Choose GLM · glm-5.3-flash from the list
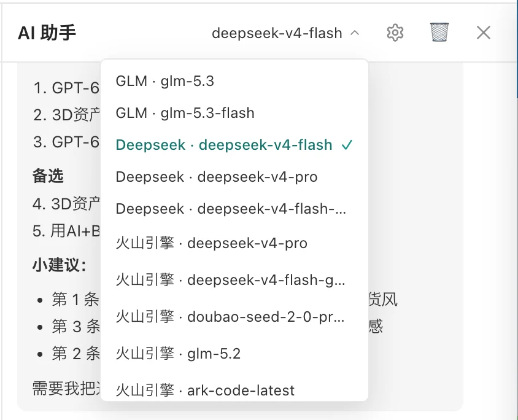This screenshot has height=420, width=518. [234, 113]
